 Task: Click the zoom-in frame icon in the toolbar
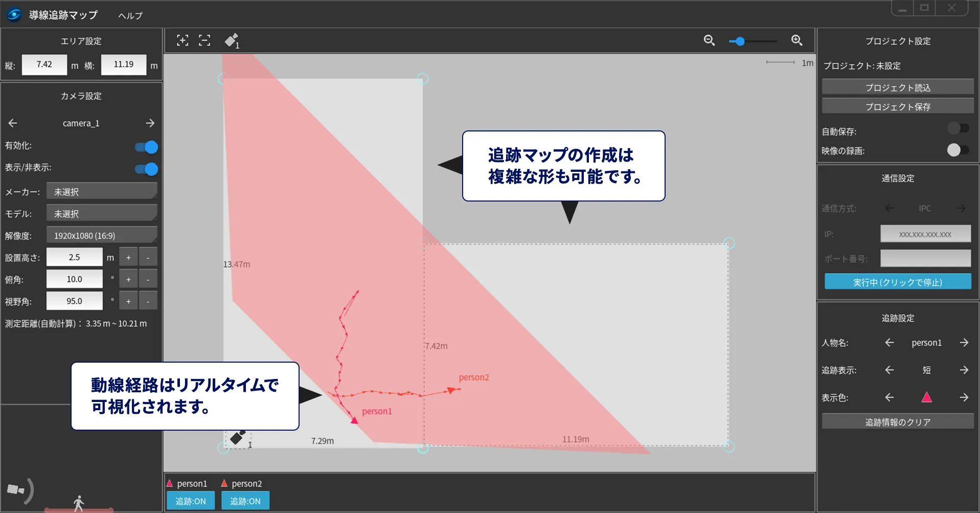pyautogui.click(x=183, y=40)
